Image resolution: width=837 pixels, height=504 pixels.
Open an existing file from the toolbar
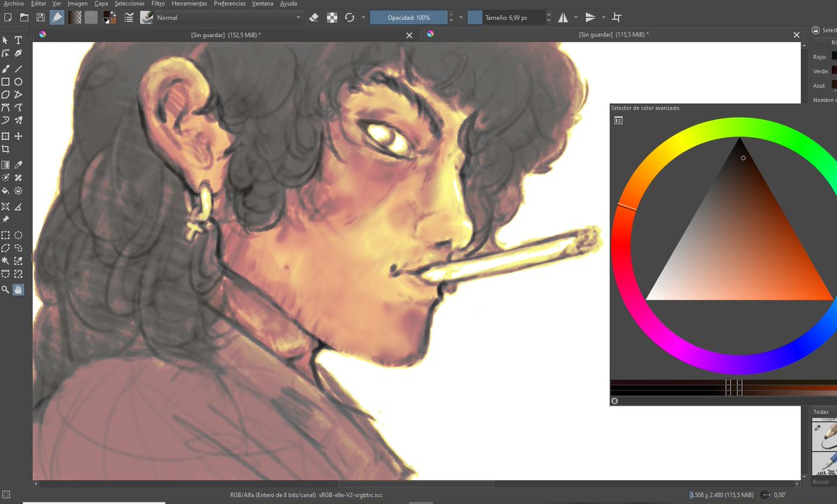(24, 17)
